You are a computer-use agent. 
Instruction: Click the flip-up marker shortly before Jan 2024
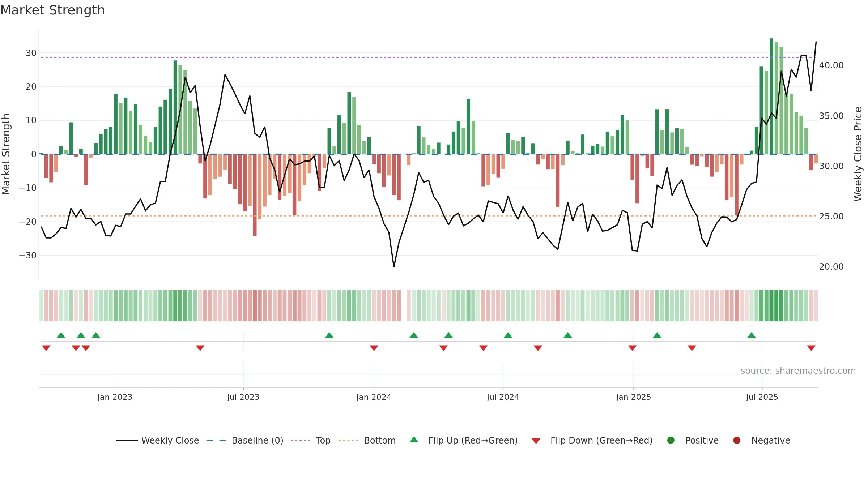(x=329, y=335)
